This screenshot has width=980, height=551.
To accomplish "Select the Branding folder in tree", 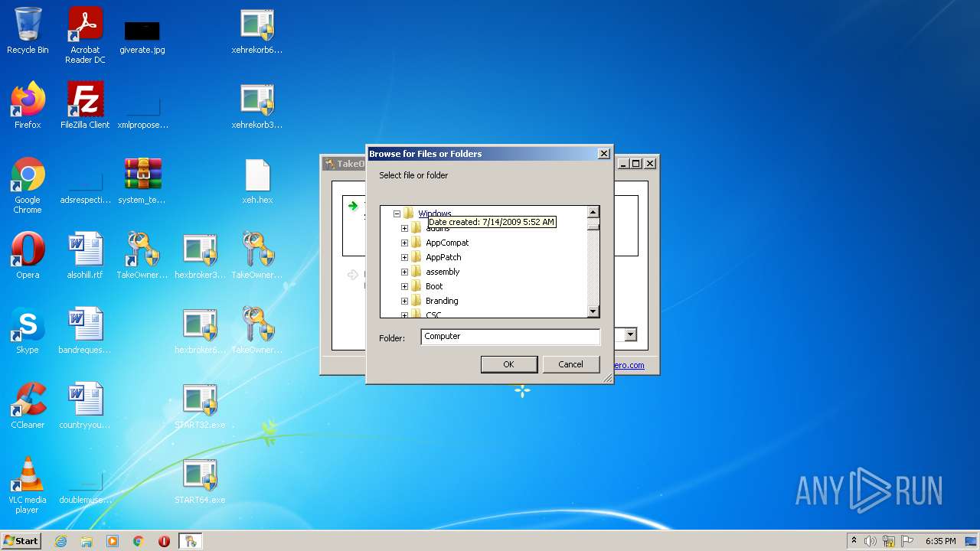I will tap(442, 301).
